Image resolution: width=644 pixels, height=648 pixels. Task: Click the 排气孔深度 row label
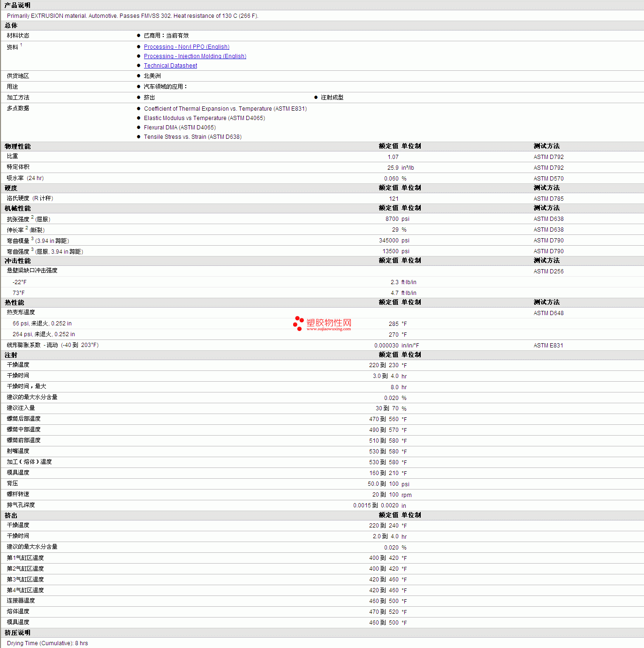click(21, 505)
